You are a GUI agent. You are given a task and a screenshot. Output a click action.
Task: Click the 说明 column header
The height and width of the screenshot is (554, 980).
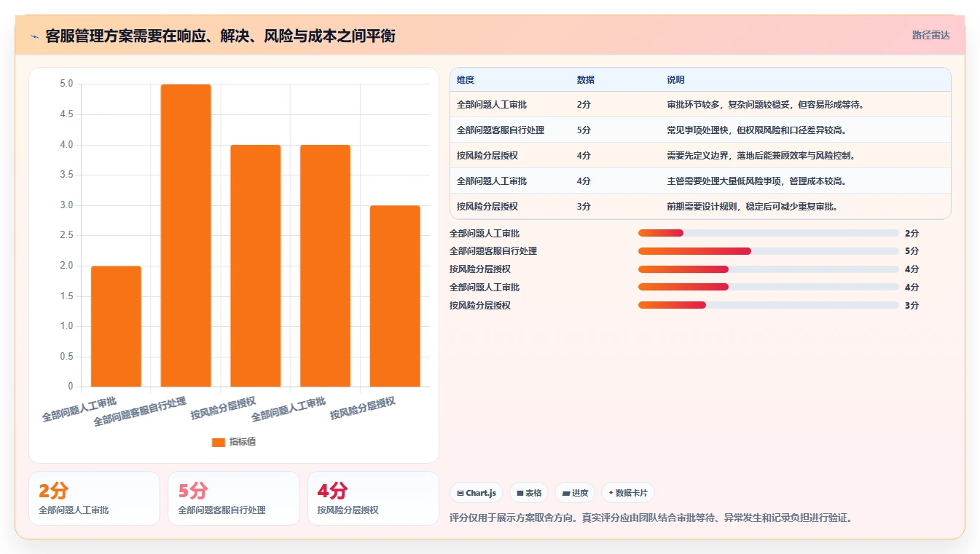coord(676,80)
